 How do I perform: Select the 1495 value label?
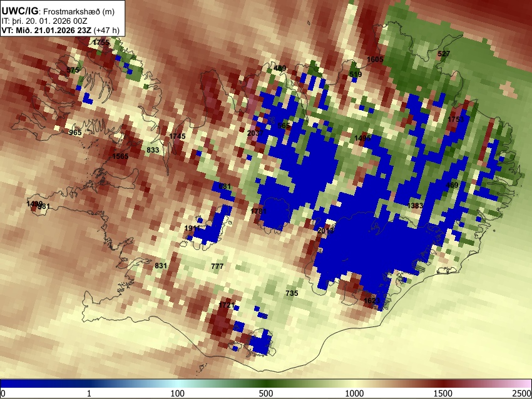[x=362, y=138]
